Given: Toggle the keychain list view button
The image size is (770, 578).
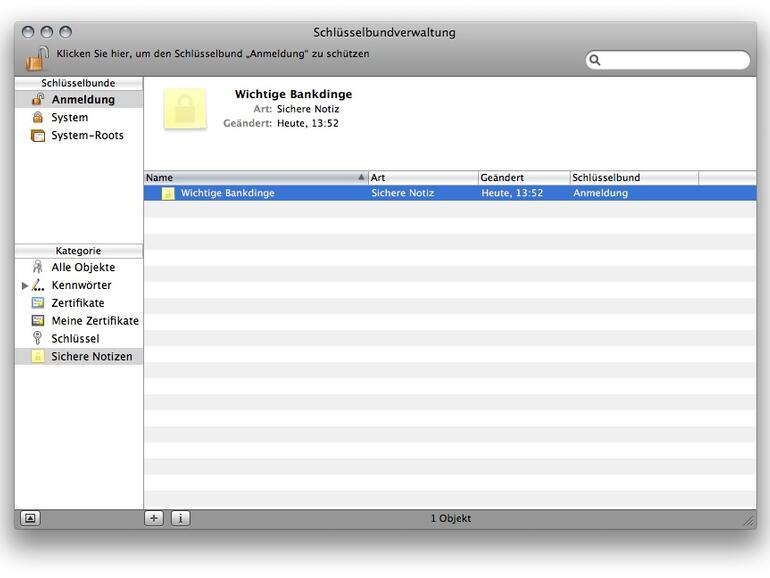Looking at the screenshot, I should point(30,518).
